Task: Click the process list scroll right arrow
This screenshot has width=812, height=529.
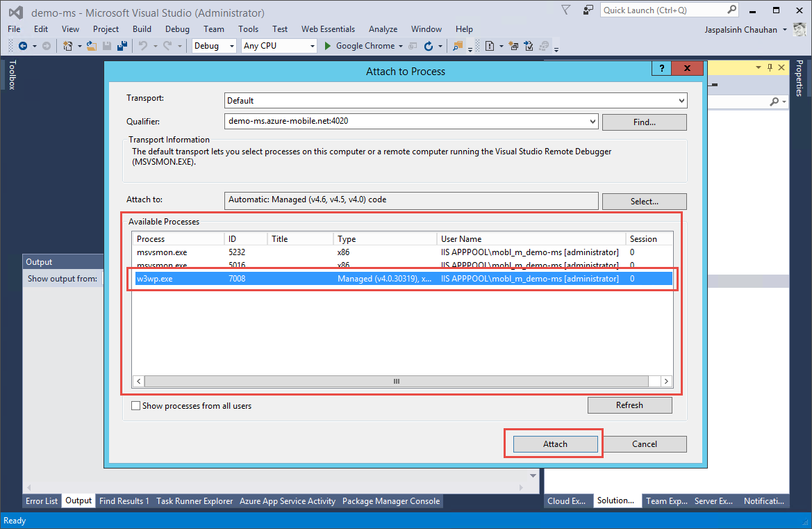Action: pyautogui.click(x=667, y=382)
